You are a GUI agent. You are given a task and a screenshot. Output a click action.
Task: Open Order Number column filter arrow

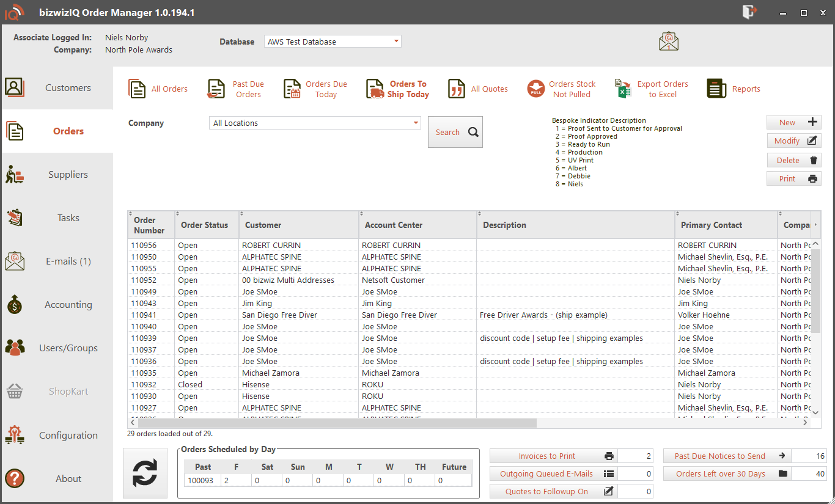pos(131,213)
